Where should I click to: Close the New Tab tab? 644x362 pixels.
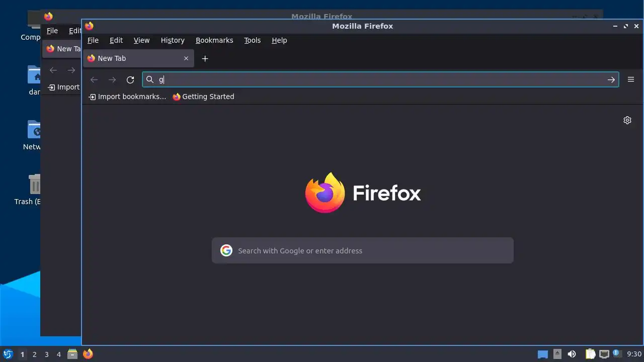pyautogui.click(x=186, y=58)
